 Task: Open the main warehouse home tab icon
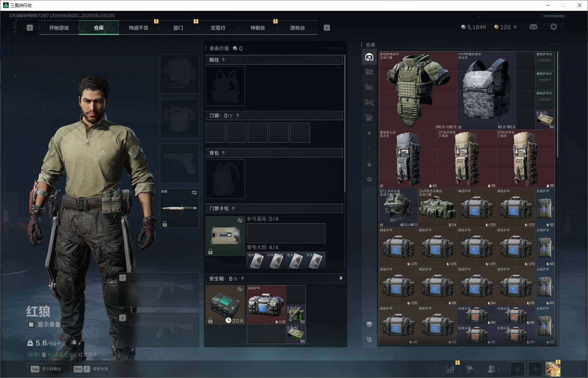point(369,57)
